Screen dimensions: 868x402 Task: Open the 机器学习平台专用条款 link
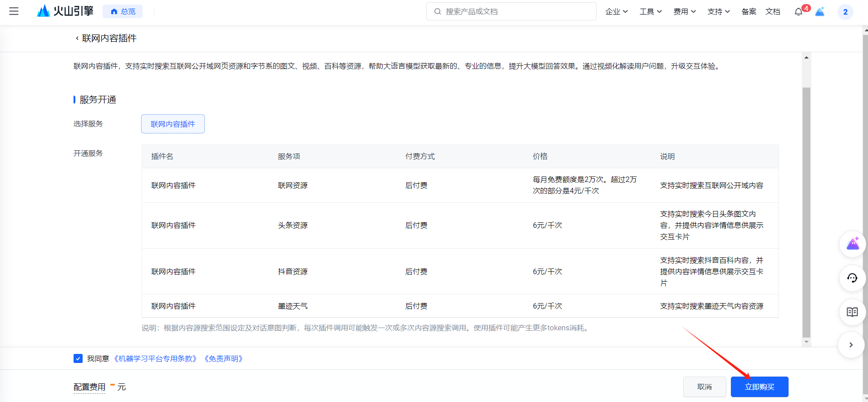(x=156, y=358)
